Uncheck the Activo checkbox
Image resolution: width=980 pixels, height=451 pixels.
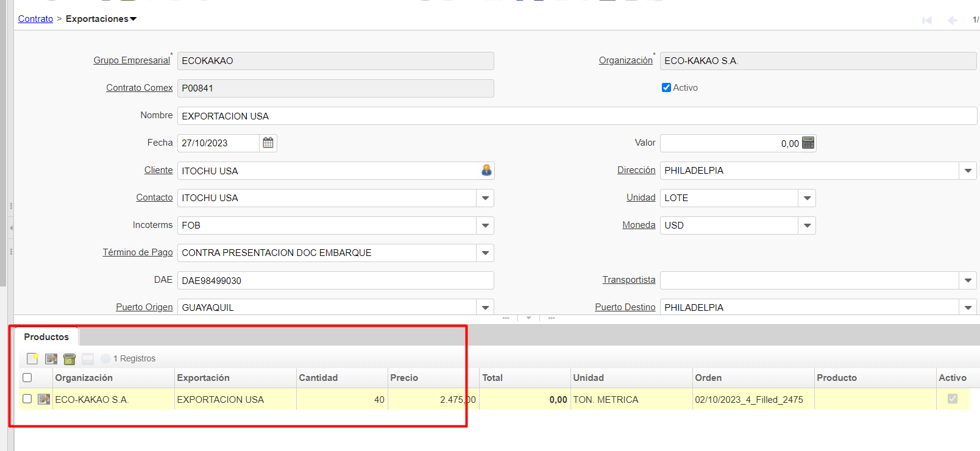[666, 88]
